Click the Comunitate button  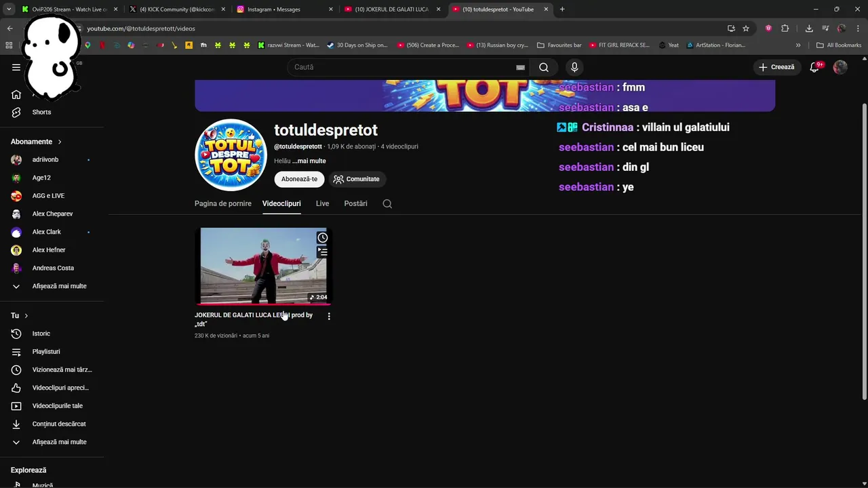(x=357, y=179)
